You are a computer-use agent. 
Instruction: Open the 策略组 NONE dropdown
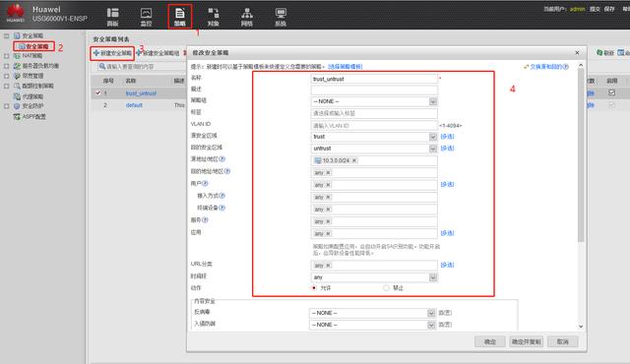374,101
